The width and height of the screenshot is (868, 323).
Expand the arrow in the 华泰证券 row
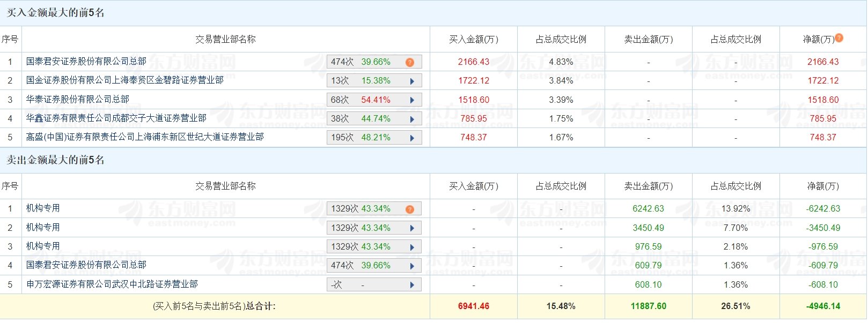pyautogui.click(x=412, y=100)
